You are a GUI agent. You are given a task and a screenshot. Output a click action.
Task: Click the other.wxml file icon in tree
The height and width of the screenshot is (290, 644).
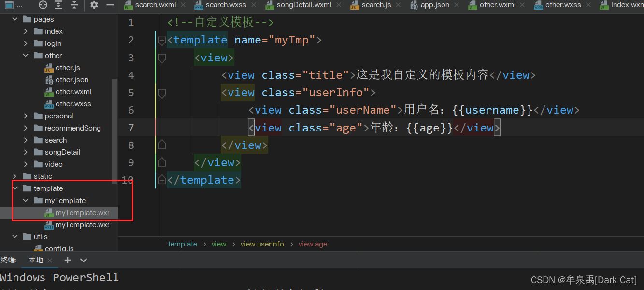coord(49,92)
